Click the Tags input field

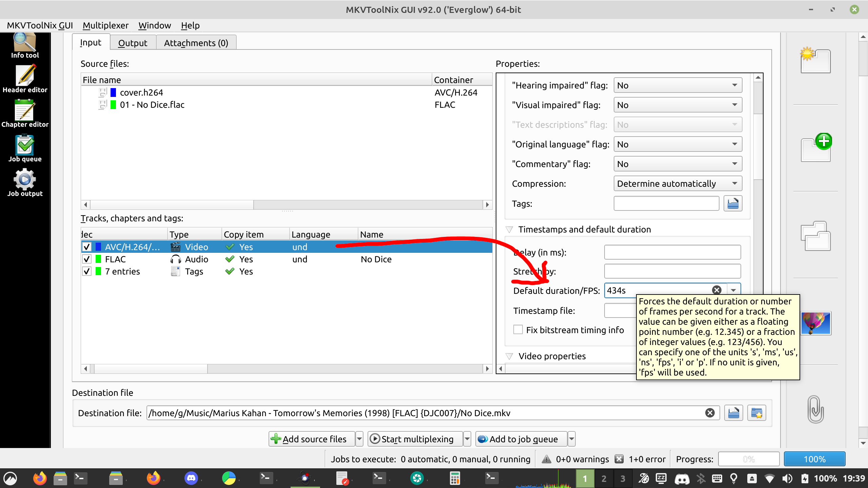point(666,203)
